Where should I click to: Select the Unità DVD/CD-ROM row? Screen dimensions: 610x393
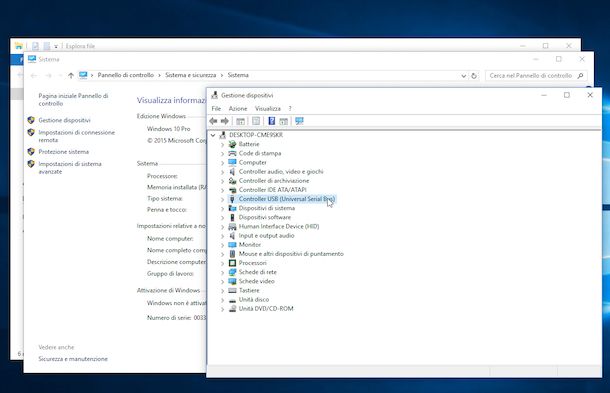(x=266, y=309)
